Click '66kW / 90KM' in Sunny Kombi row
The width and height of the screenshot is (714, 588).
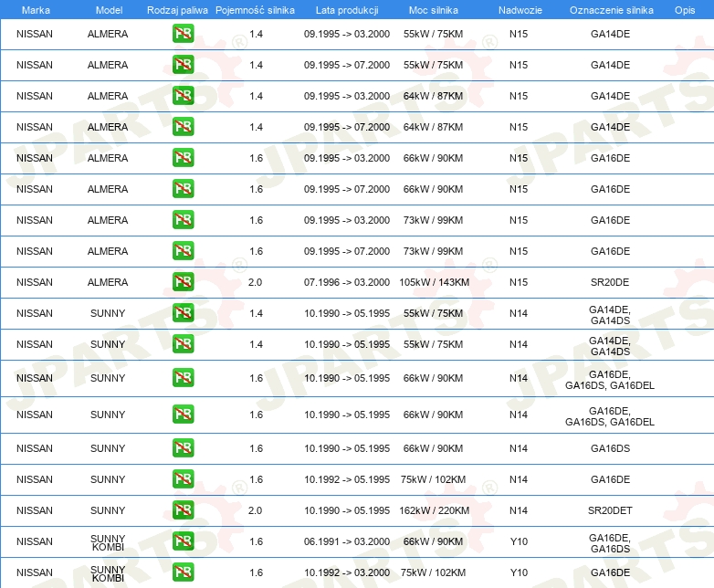[433, 541]
